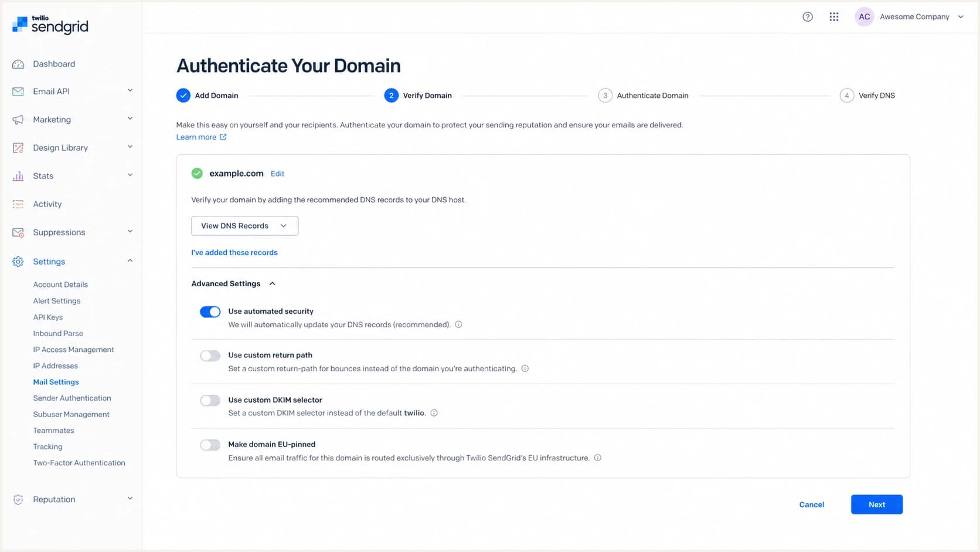Open IP Access Management page
Image resolution: width=980 pixels, height=552 pixels.
pos(74,350)
